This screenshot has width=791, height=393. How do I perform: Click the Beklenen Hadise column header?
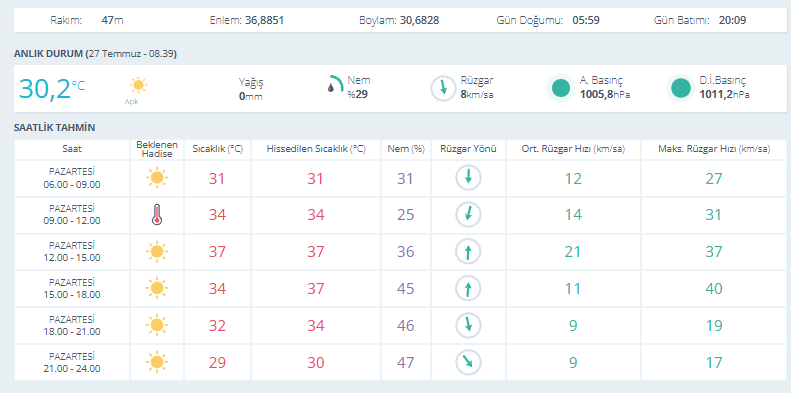pos(157,149)
